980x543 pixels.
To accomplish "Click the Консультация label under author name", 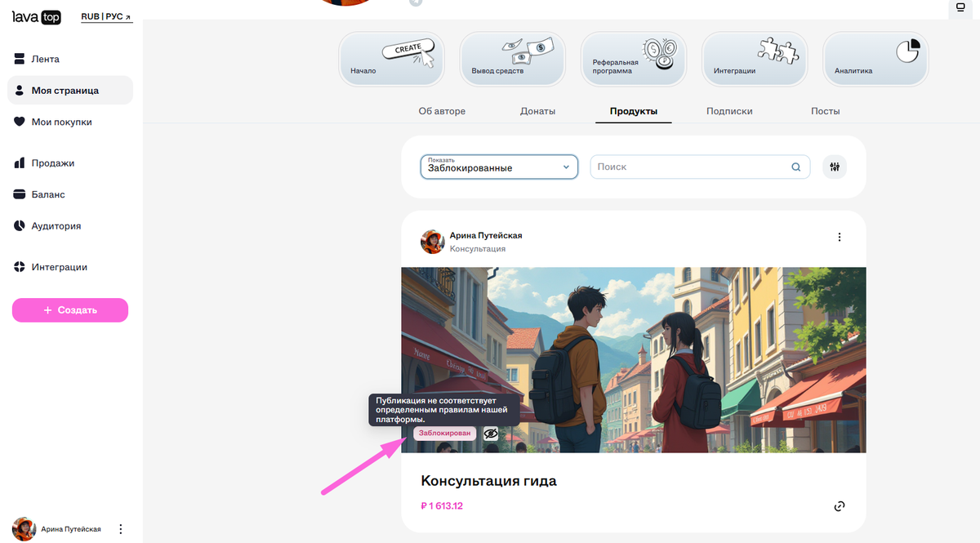I will coord(478,248).
